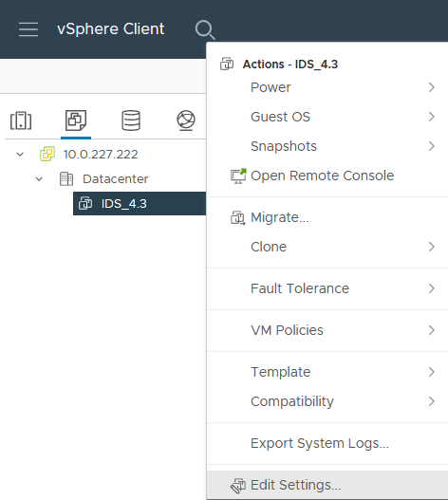
Task: Expand the VM Policies submenu arrow
Action: tap(432, 330)
